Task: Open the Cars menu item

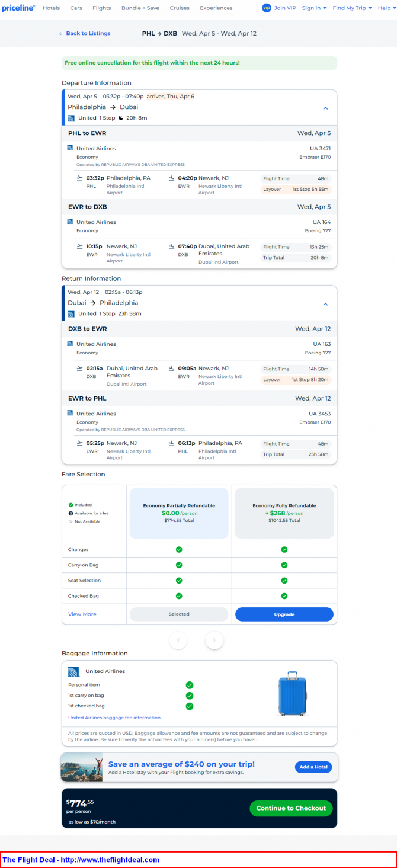Action: coord(76,8)
